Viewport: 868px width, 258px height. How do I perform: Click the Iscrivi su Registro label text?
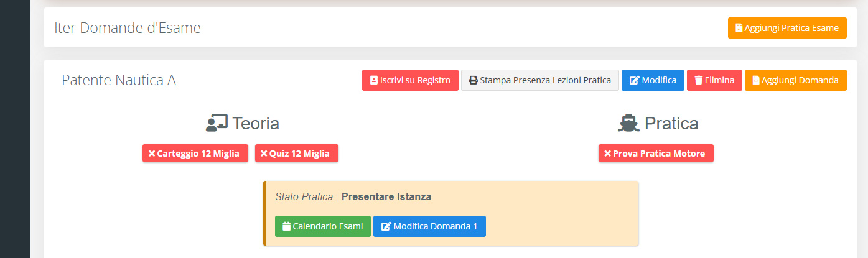(x=416, y=80)
